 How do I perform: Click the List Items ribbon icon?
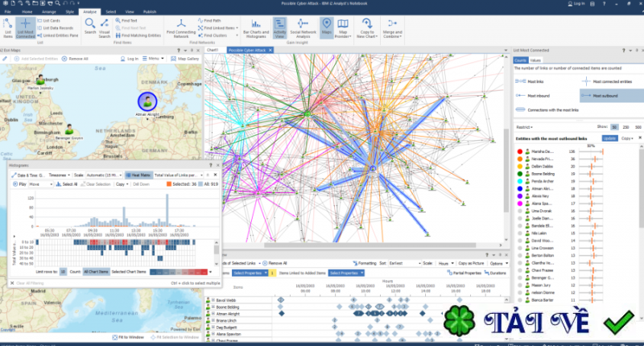(x=8, y=28)
